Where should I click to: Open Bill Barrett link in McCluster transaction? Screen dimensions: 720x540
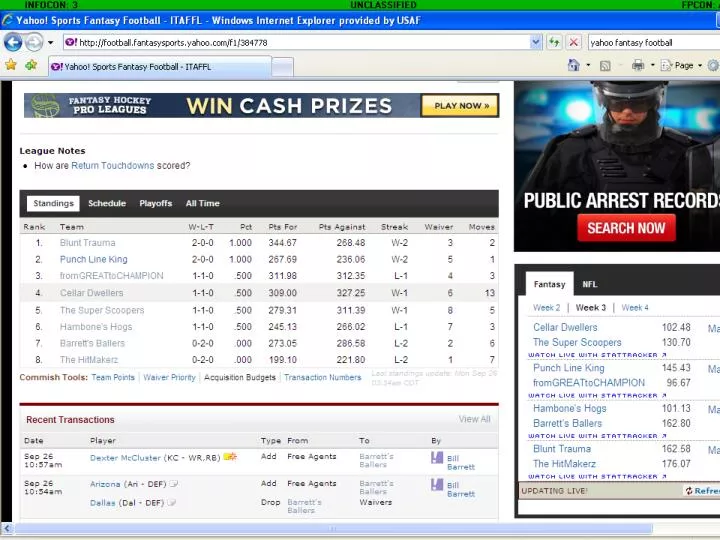pos(461,462)
